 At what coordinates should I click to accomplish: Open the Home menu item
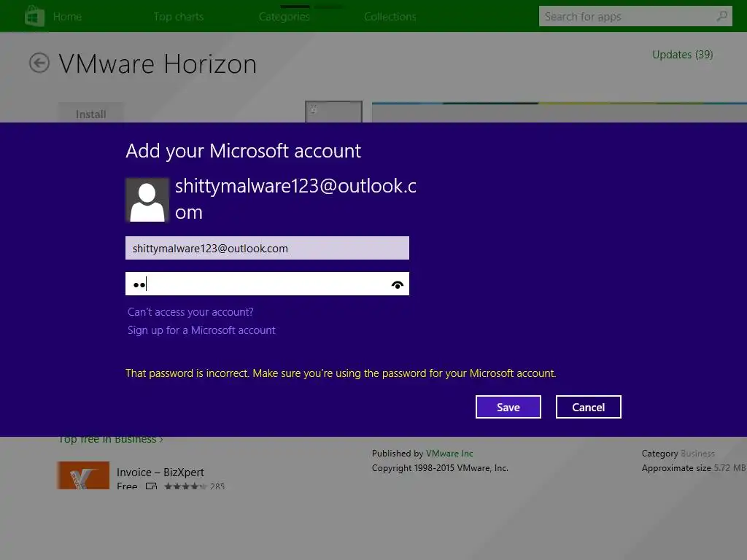(67, 17)
